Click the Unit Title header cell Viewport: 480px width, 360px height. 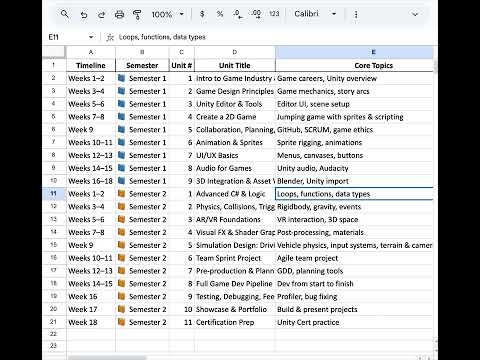(235, 65)
